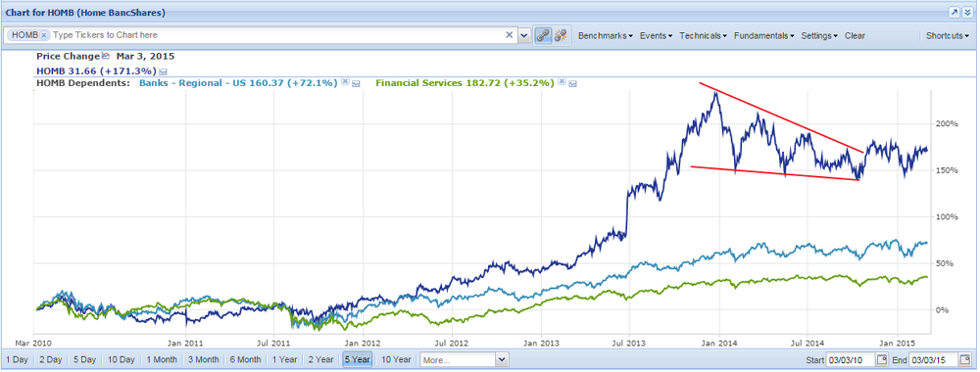Toggle the linked chain icon

pyautogui.click(x=543, y=35)
